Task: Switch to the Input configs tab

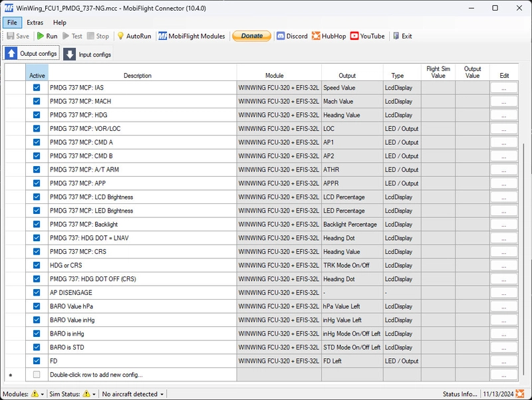Action: click(x=88, y=54)
